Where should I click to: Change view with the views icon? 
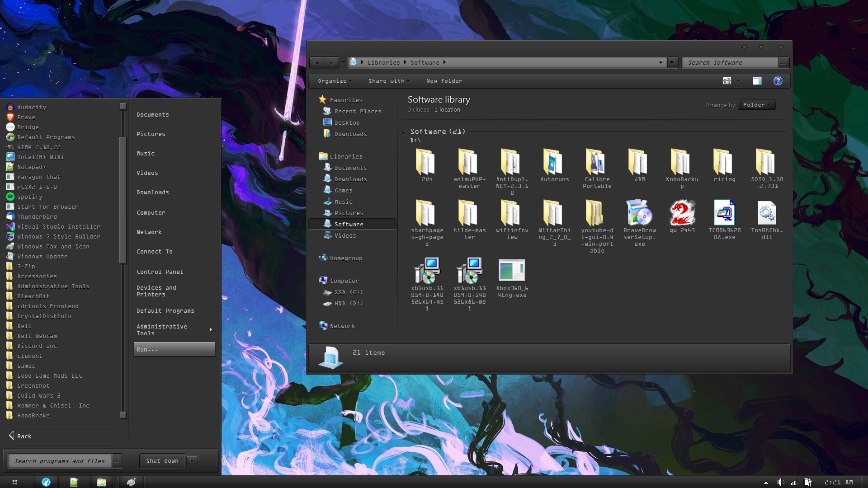point(727,81)
